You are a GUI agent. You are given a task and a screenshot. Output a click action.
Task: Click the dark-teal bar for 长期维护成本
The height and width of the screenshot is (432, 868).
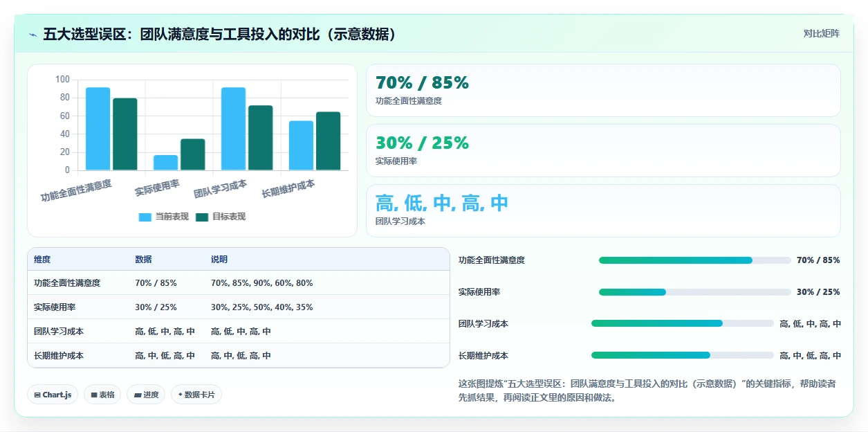pos(329,141)
